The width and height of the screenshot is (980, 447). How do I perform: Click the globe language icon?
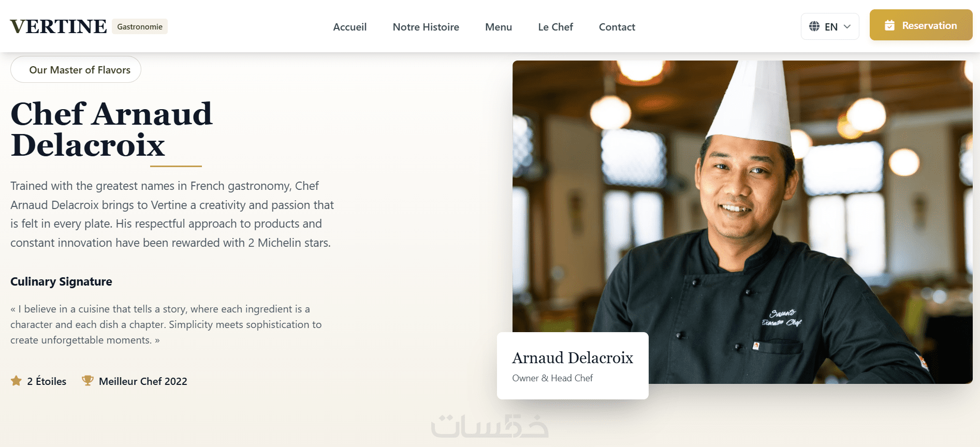click(814, 26)
